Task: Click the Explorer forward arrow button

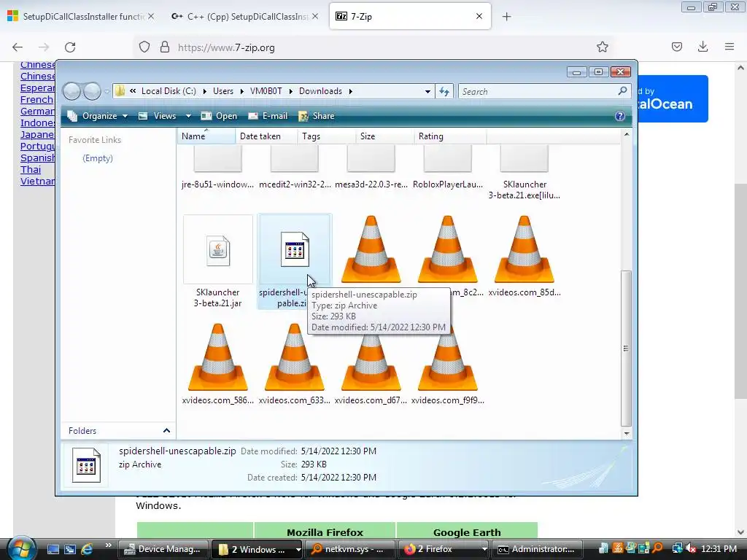Action: point(92,91)
